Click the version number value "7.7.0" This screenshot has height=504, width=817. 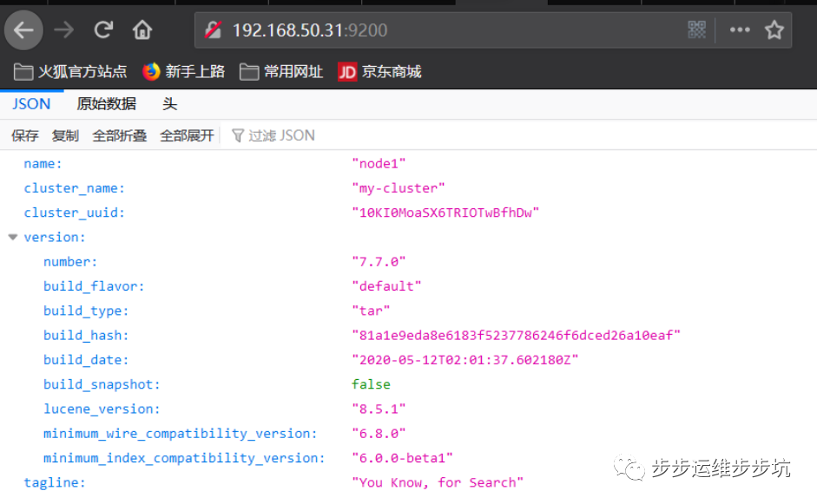(x=379, y=261)
